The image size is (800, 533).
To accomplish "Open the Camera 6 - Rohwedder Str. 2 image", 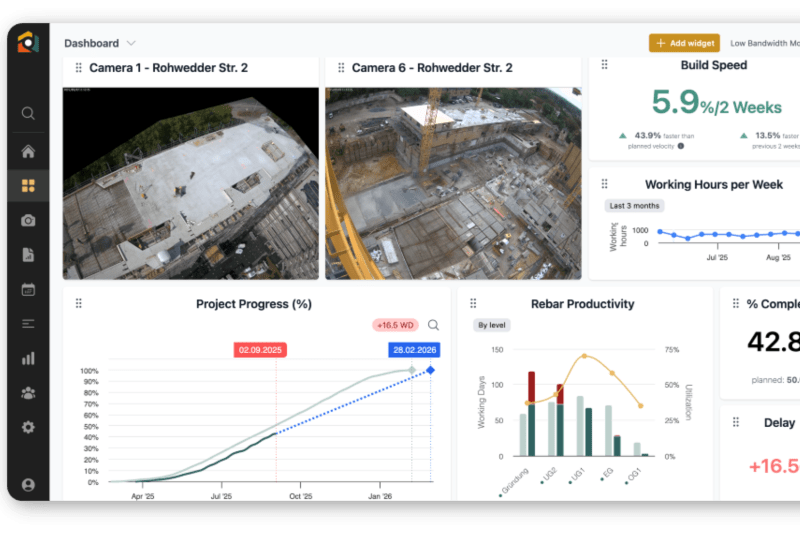I will point(454,184).
